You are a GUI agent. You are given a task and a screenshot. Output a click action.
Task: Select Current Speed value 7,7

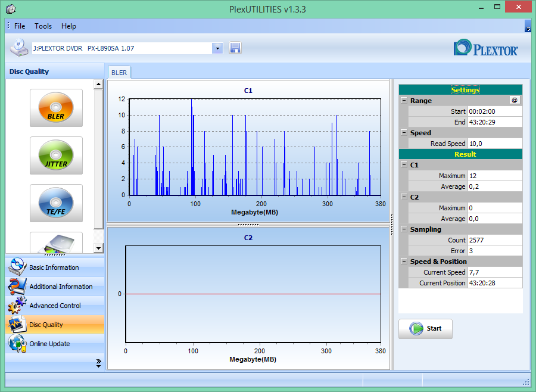pyautogui.click(x=495, y=272)
